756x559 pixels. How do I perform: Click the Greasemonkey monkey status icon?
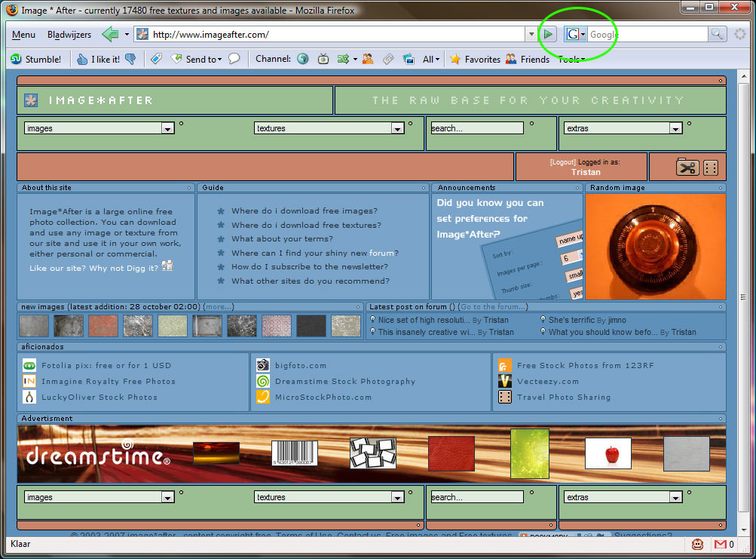[x=697, y=545]
